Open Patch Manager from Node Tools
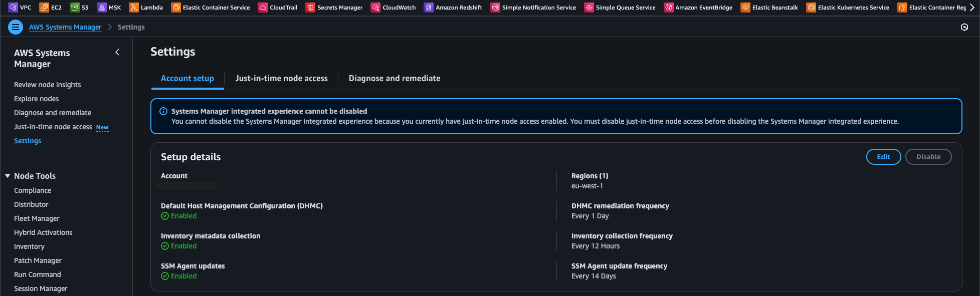Screen dimensions: 980x296 click(38, 260)
